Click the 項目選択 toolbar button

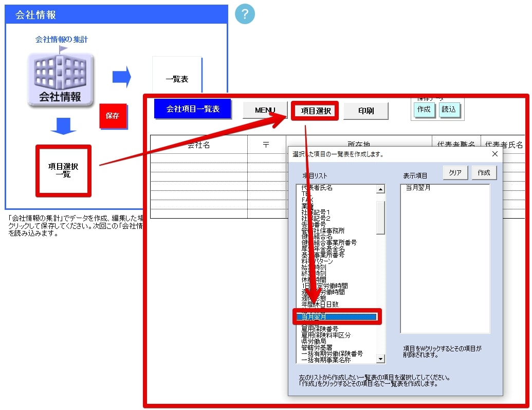(315, 111)
